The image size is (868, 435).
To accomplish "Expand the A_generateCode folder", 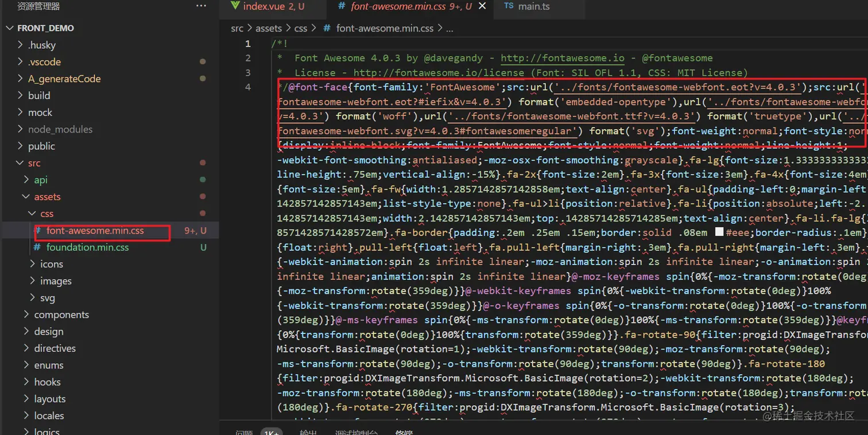I will coord(64,79).
